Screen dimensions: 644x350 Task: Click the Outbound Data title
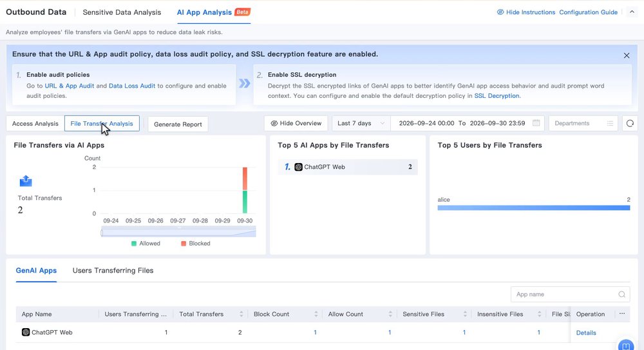tap(36, 12)
